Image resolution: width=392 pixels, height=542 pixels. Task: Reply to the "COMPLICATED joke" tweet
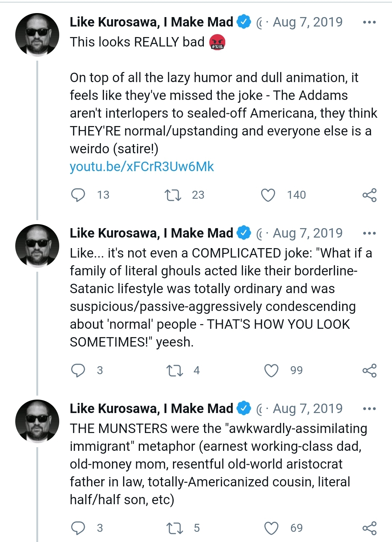tap(78, 371)
